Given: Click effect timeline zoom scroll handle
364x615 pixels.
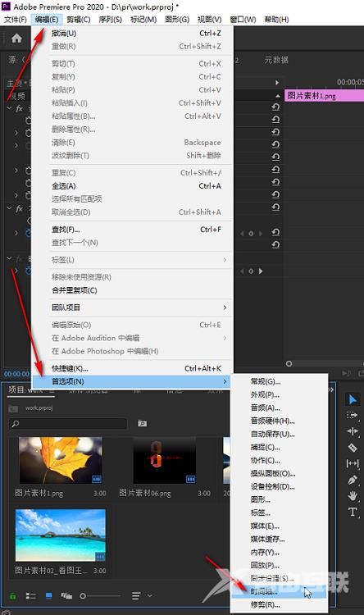Looking at the screenshot, I should tap(289, 363).
